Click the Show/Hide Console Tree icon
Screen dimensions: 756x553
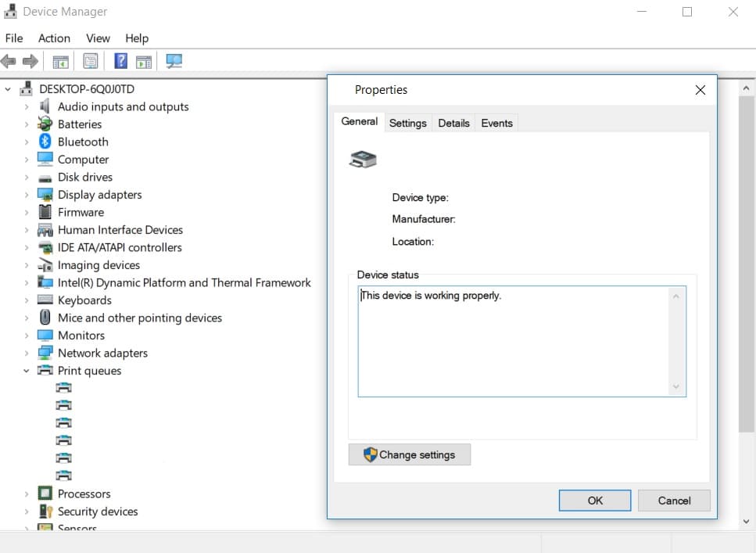click(x=60, y=61)
